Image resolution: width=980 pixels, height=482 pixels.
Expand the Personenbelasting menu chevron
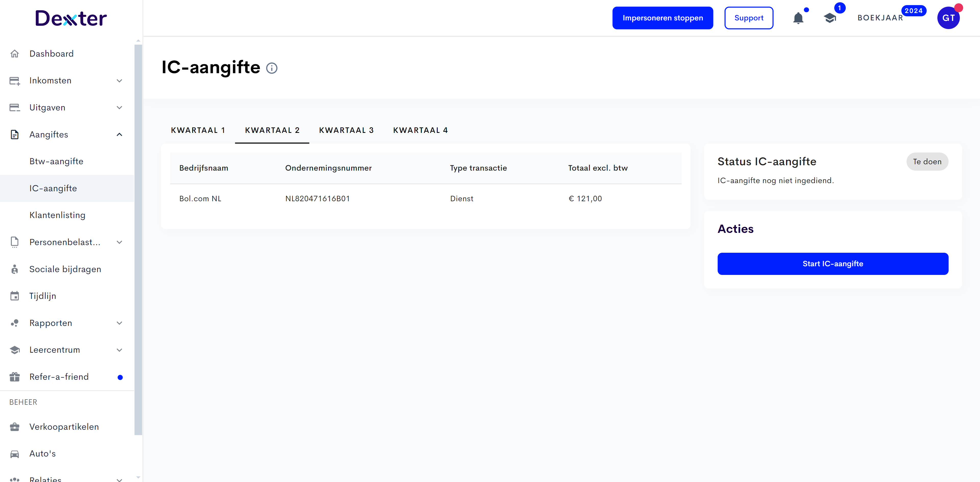coord(119,242)
